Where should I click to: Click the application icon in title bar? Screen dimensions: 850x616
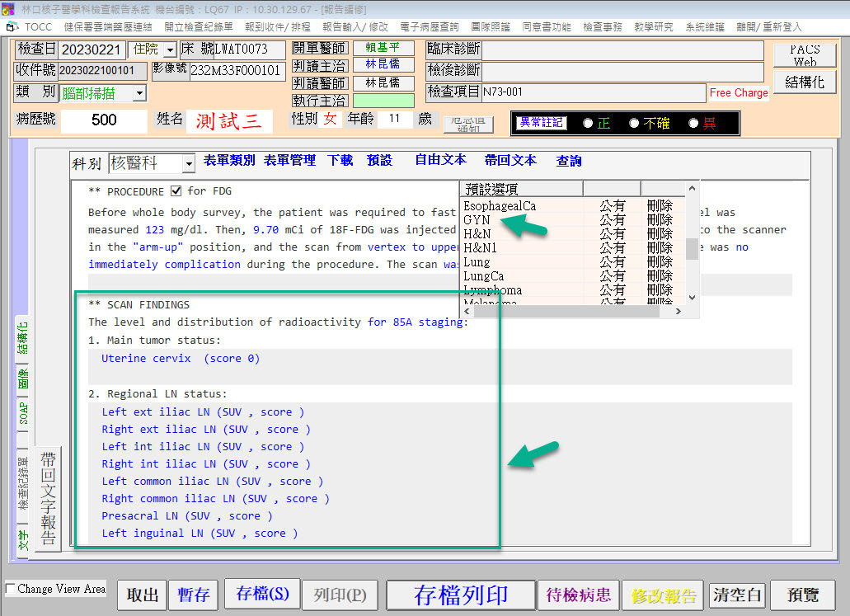[9, 8]
